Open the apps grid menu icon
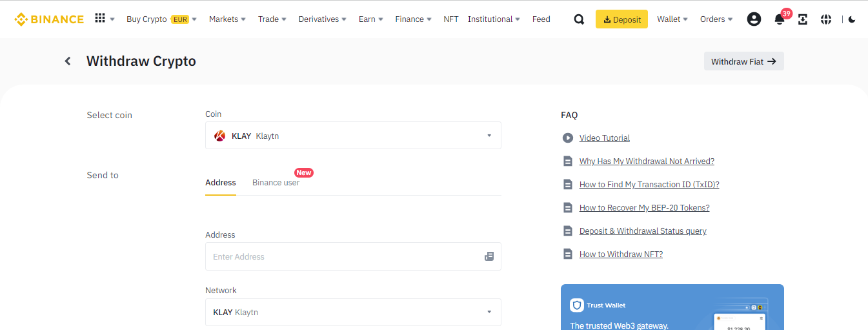Screen dimensions: 868x330 pos(100,19)
